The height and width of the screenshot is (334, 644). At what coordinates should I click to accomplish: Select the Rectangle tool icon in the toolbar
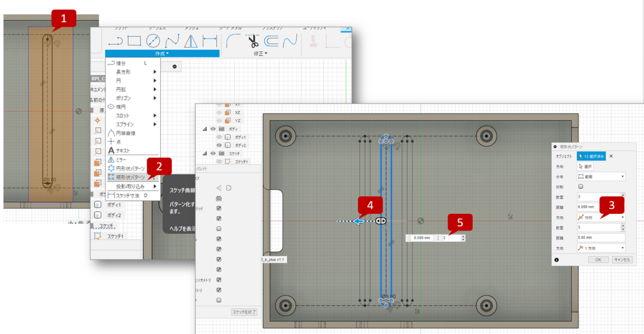134,41
